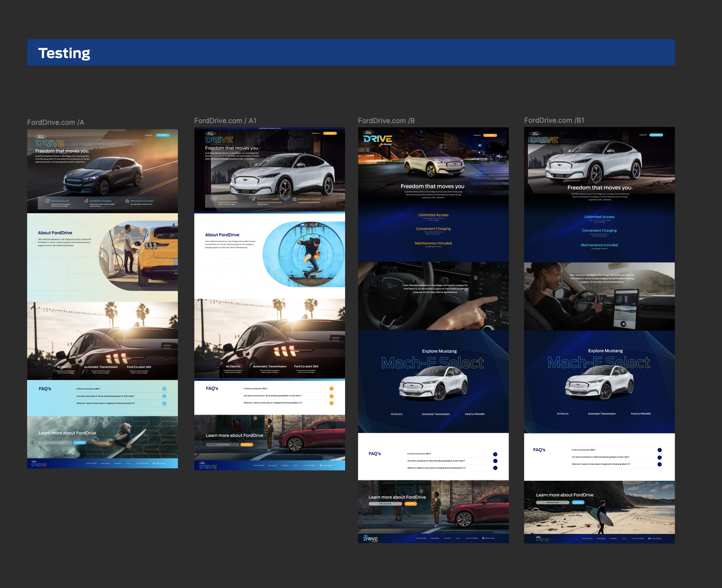
Task: Select 'Ford Co-pilot 360' text in frame A
Action: point(139,367)
